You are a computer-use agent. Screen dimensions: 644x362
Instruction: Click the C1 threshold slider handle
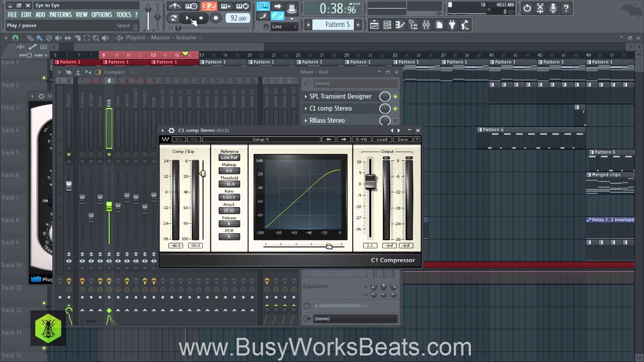(203, 173)
